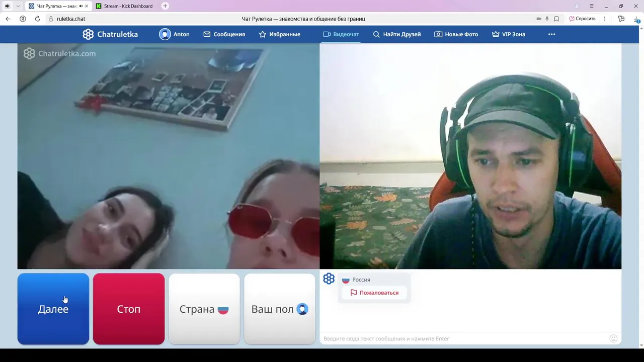Click the red Стоп button
Screen dimensions: 644x362
pos(129,309)
